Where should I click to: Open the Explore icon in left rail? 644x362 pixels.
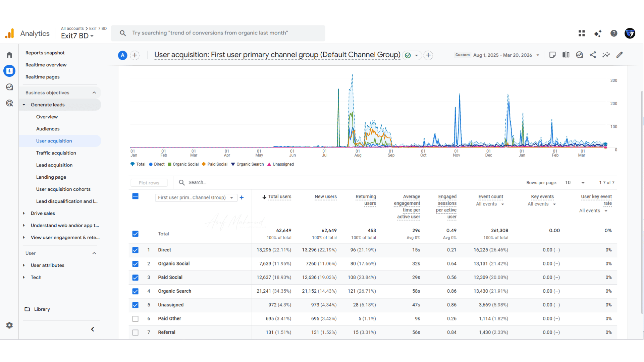point(9,87)
